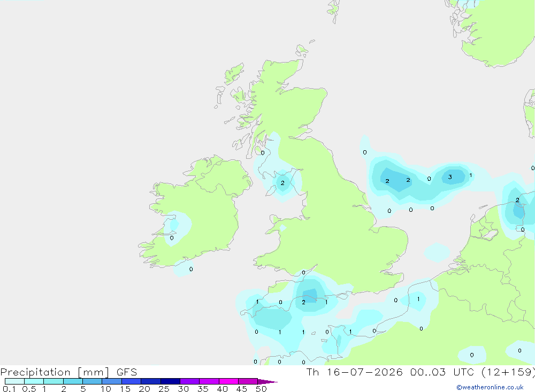Select the 20–25 mm dark blue swatch

151,381
